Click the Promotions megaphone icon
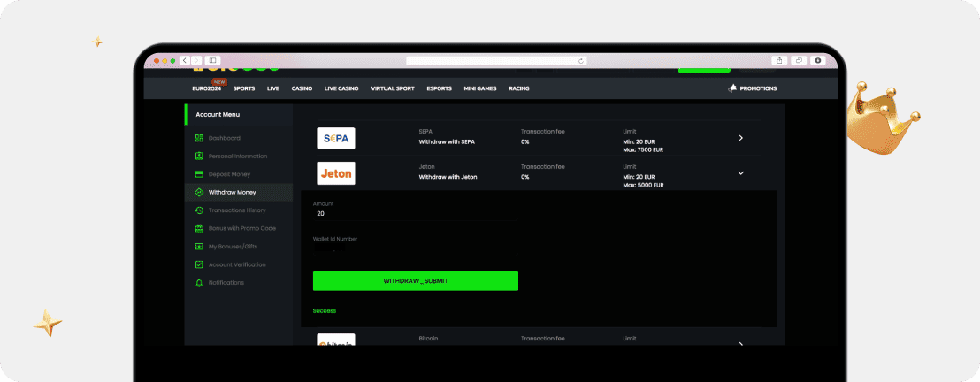 coord(731,88)
